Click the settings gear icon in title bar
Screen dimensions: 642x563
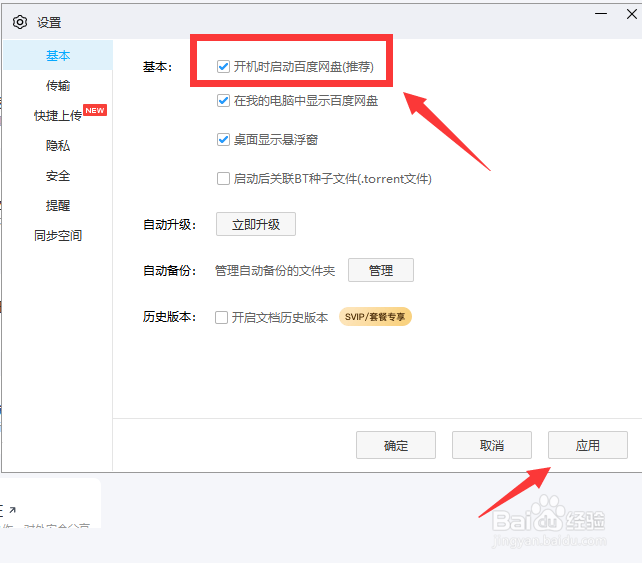point(20,22)
